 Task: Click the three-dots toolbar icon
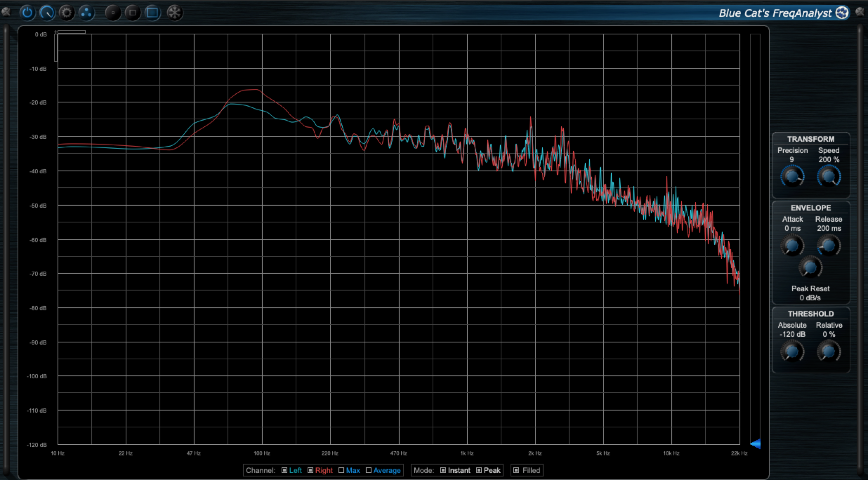click(x=86, y=13)
